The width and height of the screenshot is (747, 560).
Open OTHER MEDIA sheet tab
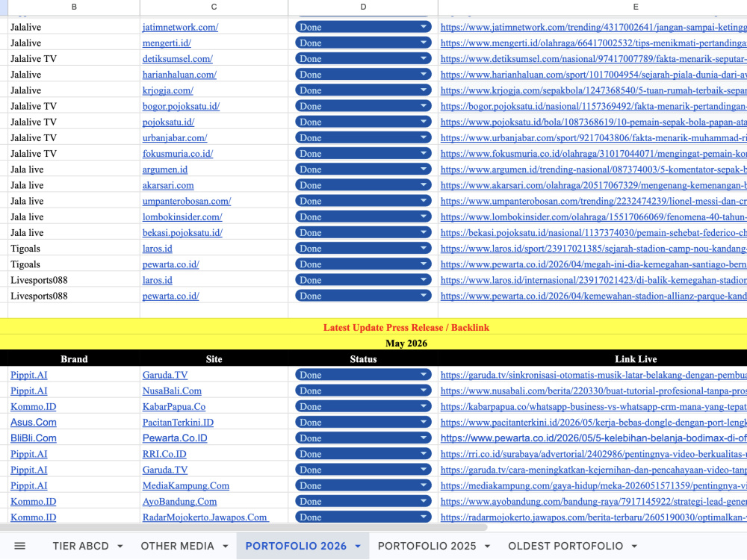point(177,546)
